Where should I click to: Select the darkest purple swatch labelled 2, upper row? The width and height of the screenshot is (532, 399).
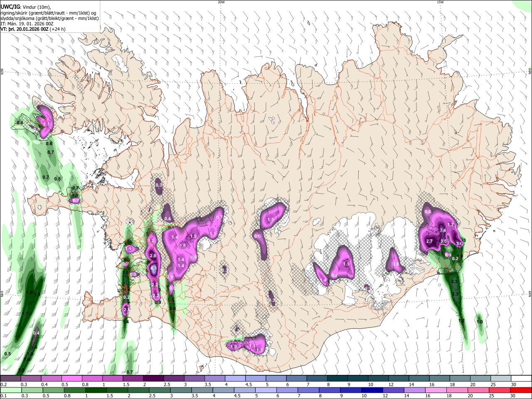tap(153, 378)
